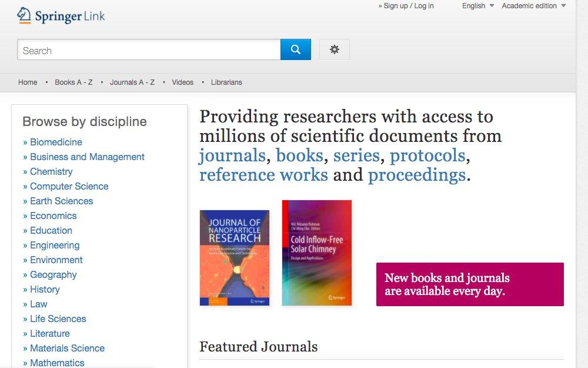The width and height of the screenshot is (588, 368).
Task: Go to Home in navigation bar
Action: (28, 82)
